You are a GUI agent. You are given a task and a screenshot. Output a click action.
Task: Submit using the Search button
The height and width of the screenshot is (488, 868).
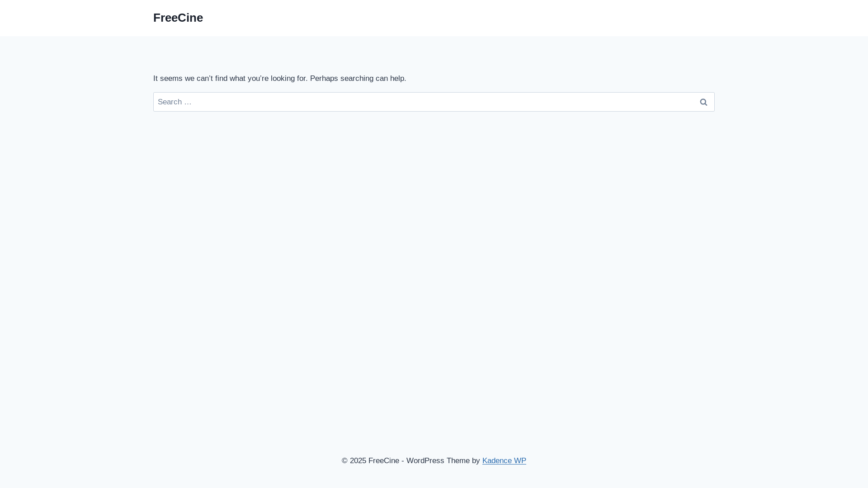pyautogui.click(x=703, y=102)
